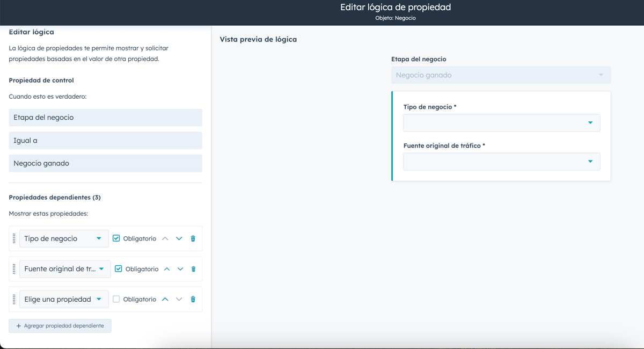Open the Elige una propiedad dropdown
The height and width of the screenshot is (349, 644).
tap(64, 300)
